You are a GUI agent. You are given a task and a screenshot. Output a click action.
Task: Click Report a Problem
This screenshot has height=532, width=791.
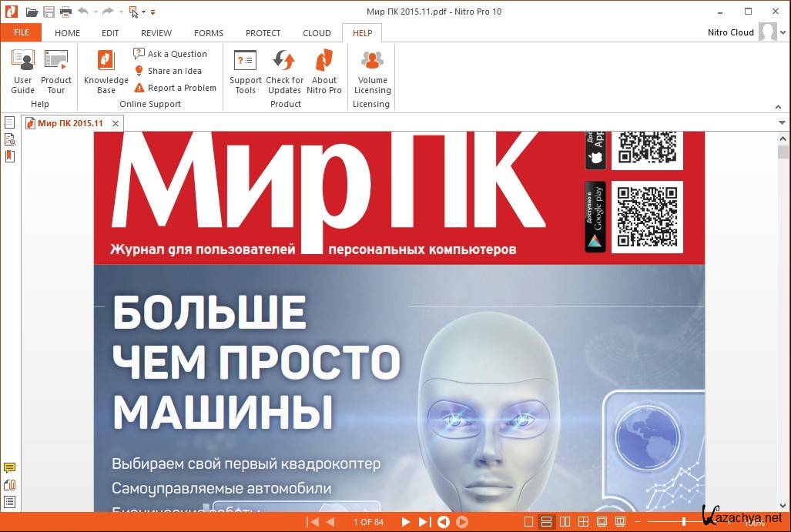[x=175, y=88]
